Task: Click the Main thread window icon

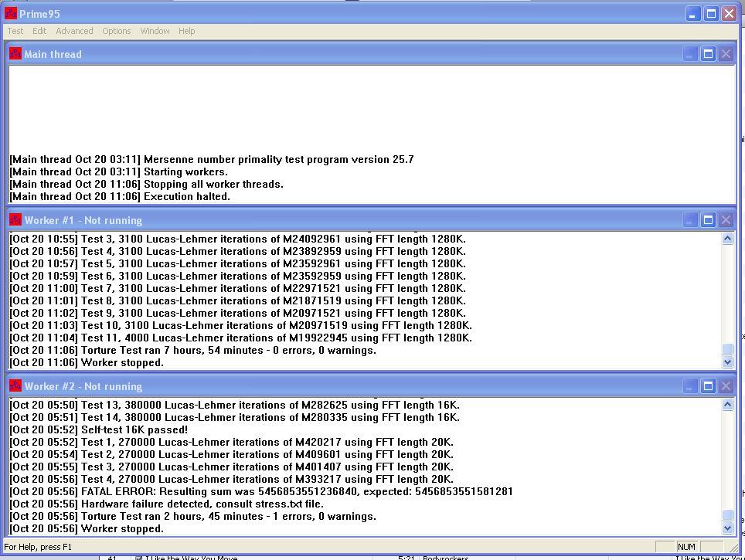Action: (x=15, y=53)
